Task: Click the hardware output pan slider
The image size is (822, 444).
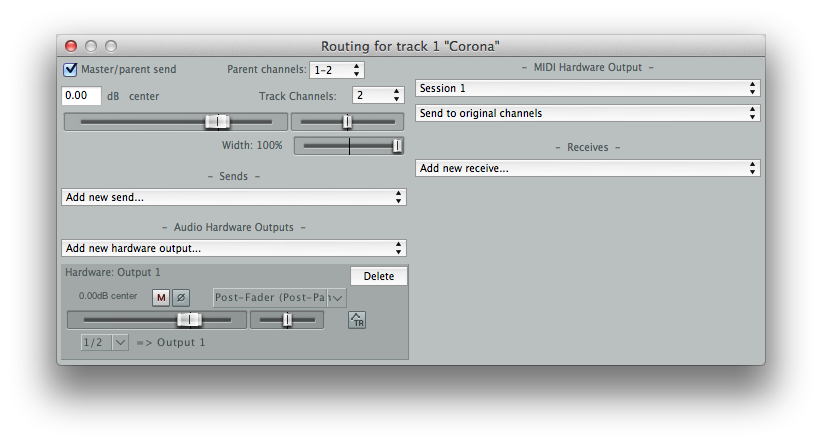Action: [287, 320]
